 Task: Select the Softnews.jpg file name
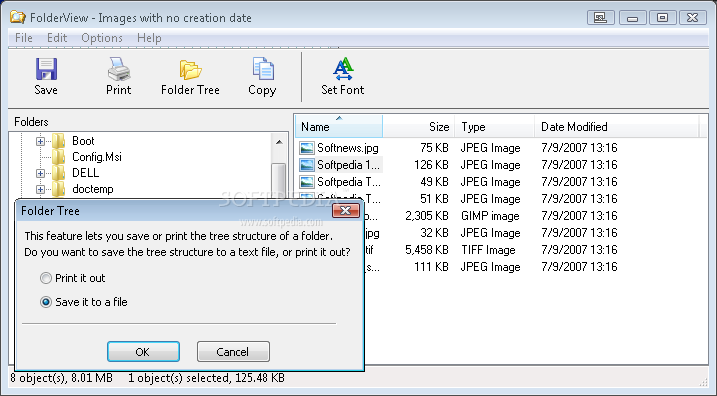[348, 148]
